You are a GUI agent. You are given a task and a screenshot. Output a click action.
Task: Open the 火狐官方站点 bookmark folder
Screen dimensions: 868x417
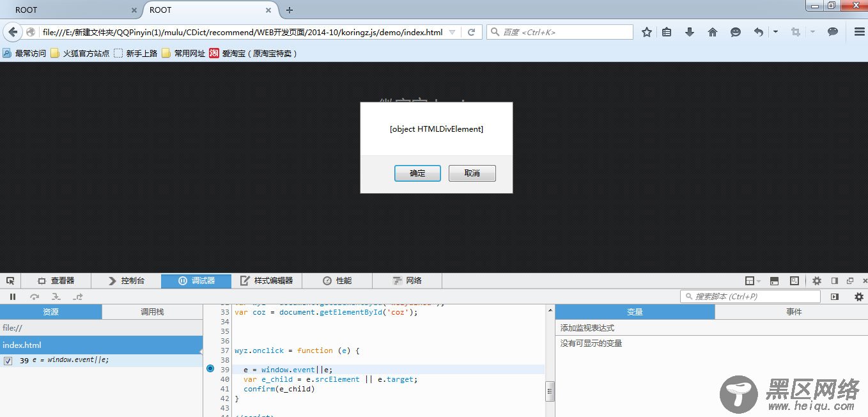point(80,54)
